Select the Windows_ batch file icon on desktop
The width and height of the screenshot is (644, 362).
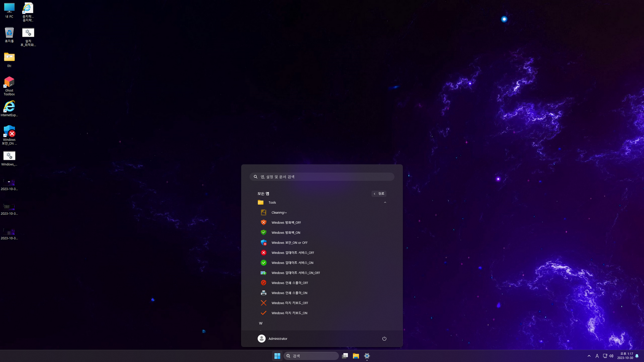point(9,158)
